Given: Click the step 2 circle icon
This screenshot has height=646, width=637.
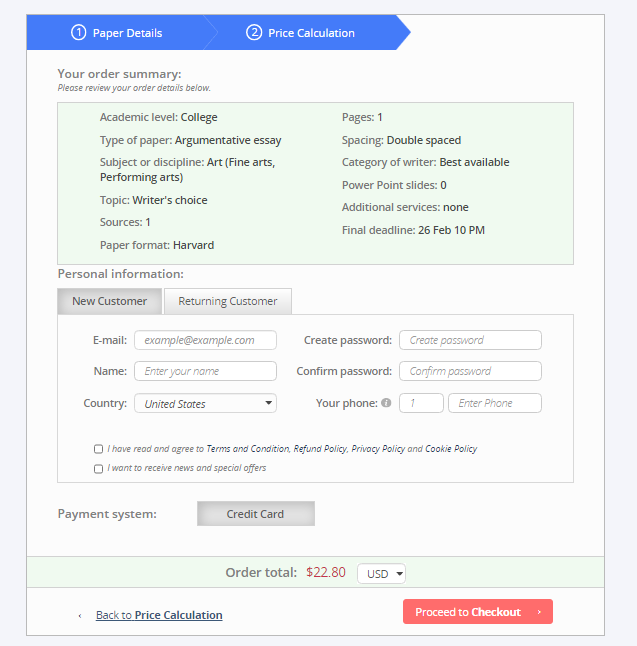Looking at the screenshot, I should coord(254,33).
